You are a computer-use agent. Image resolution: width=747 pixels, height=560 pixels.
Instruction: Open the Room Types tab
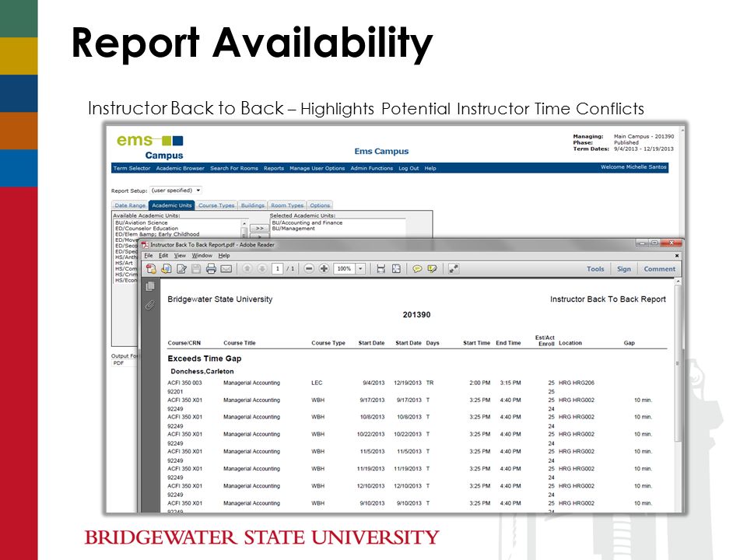[287, 205]
